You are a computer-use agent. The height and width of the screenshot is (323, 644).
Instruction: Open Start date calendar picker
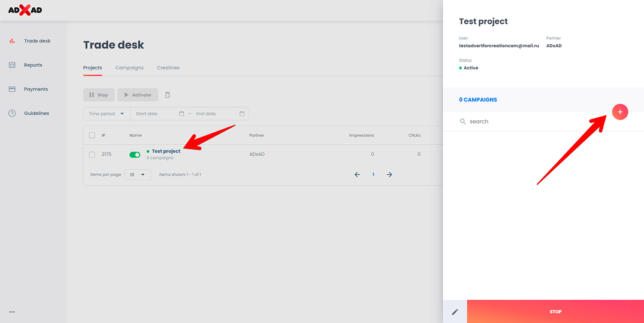(x=182, y=114)
